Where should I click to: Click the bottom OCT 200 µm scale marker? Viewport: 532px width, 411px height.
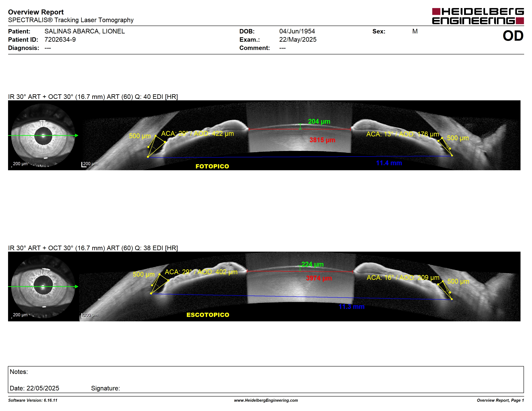[90, 315]
